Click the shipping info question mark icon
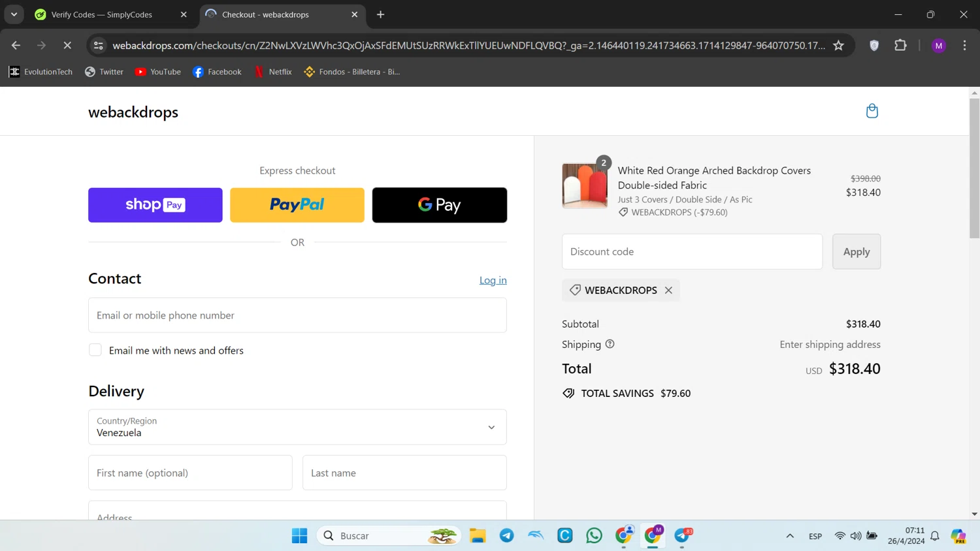 (610, 344)
